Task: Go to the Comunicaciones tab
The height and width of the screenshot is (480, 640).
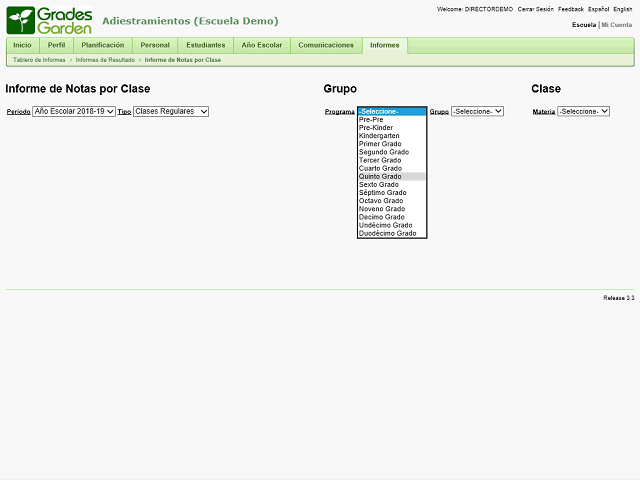Action: click(326, 45)
